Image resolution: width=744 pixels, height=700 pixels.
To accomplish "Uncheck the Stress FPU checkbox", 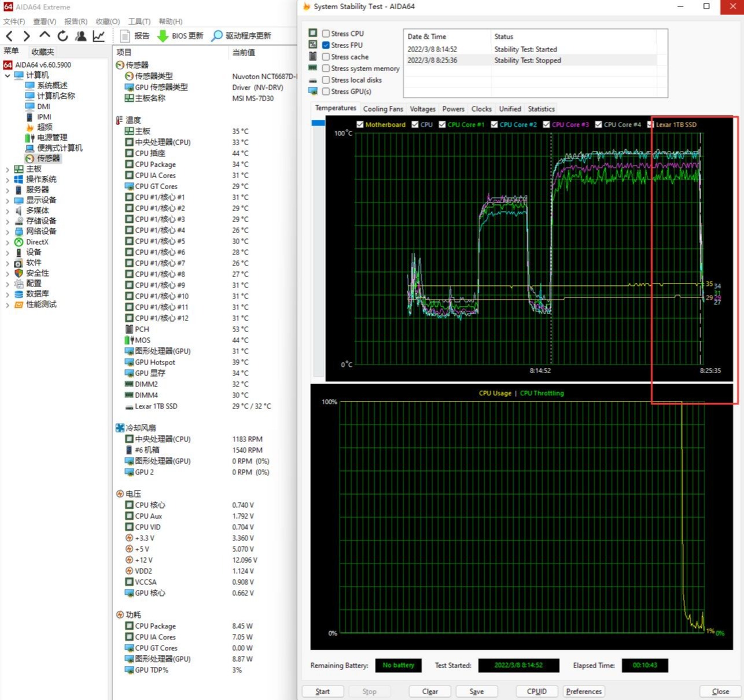I will pyautogui.click(x=326, y=45).
